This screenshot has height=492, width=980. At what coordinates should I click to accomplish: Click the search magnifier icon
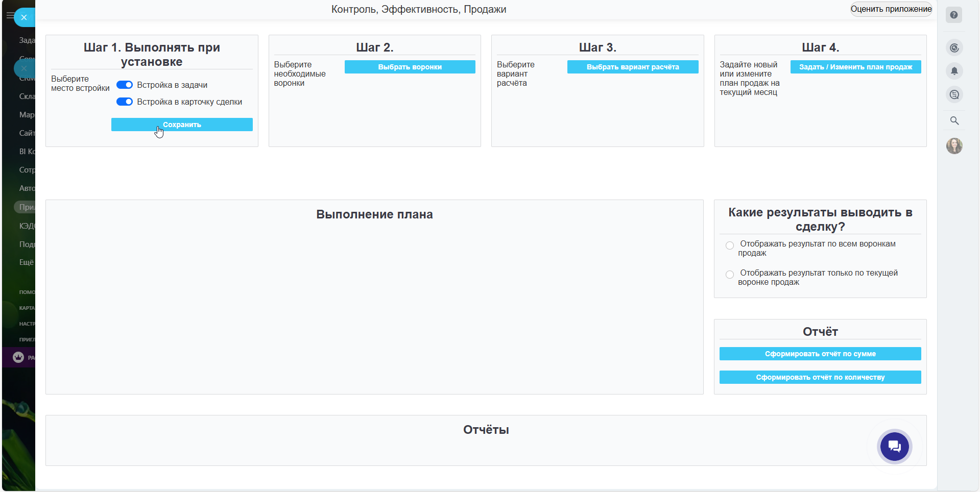pos(954,121)
